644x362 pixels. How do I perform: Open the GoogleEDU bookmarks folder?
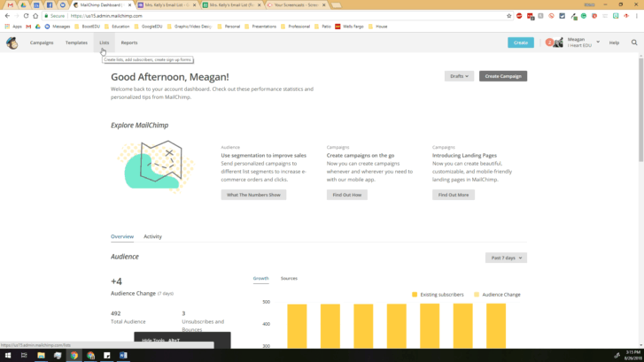(148, 27)
